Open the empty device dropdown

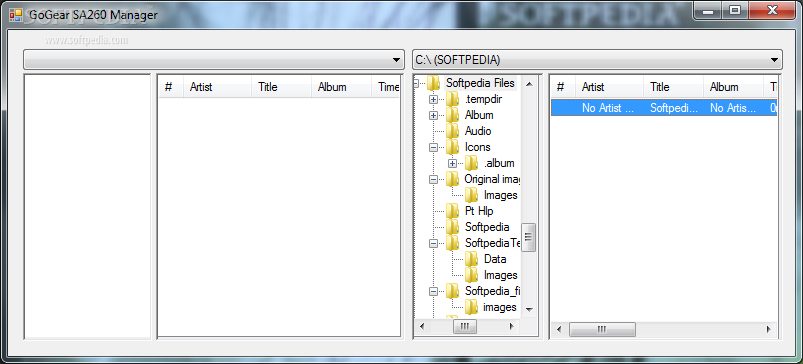point(214,60)
